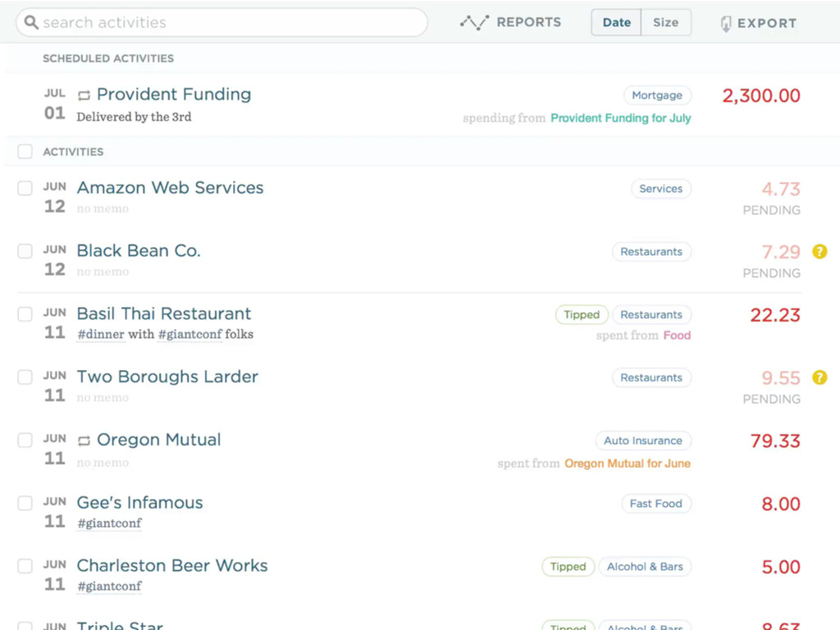Click the #dinner hashtag in memo
The width and height of the screenshot is (840, 630).
coord(101,335)
